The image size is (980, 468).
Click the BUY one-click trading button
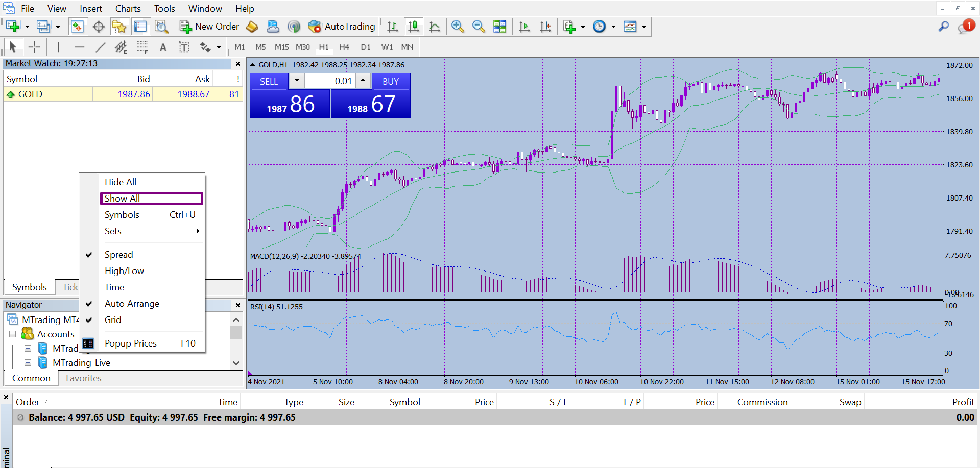click(x=391, y=81)
